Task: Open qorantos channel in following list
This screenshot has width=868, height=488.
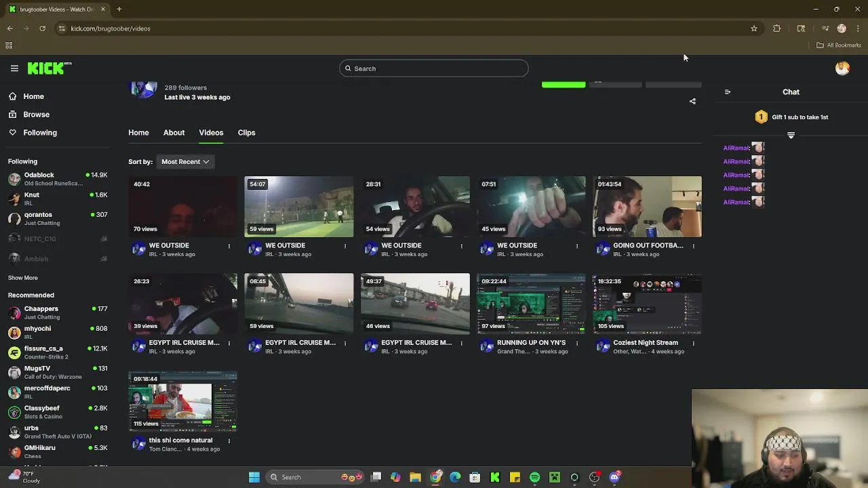Action: coord(58,218)
